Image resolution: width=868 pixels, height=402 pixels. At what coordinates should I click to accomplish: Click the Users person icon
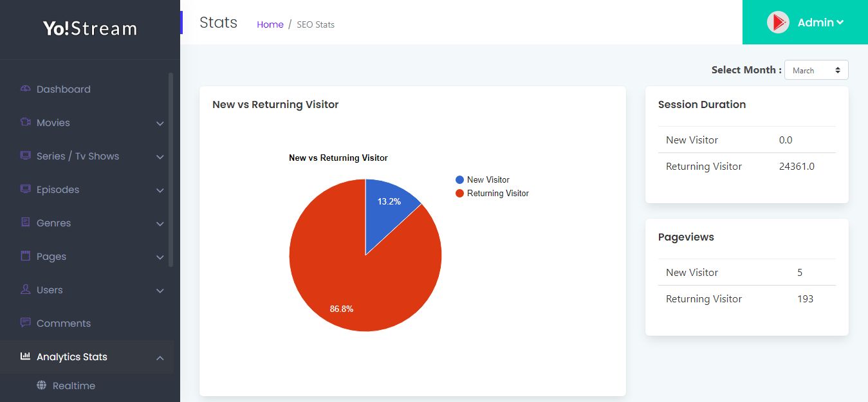tap(26, 289)
